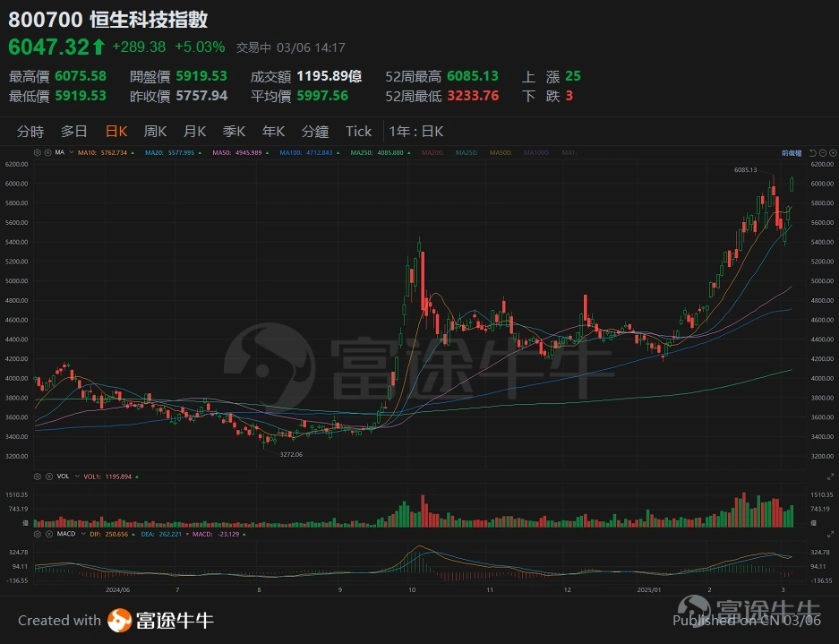The height and width of the screenshot is (644, 839).
Task: Toggle the MA20 line triangle marker
Action: pyautogui.click(x=200, y=153)
